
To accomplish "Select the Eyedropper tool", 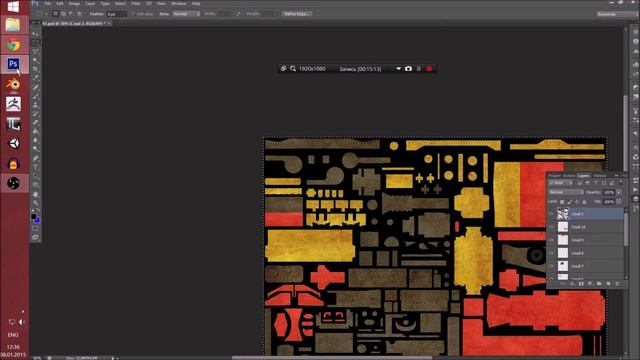I will [x=36, y=78].
